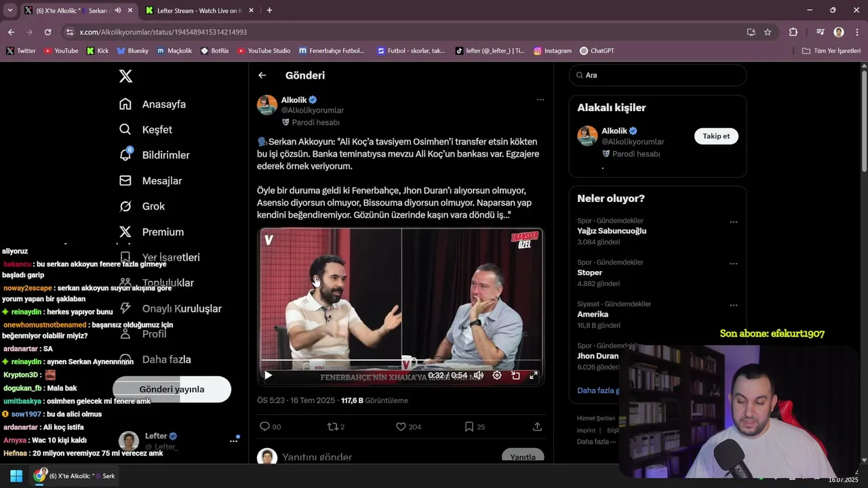The width and height of the screenshot is (868, 488).
Task: Open options for Stoper trend
Action: (x=733, y=263)
